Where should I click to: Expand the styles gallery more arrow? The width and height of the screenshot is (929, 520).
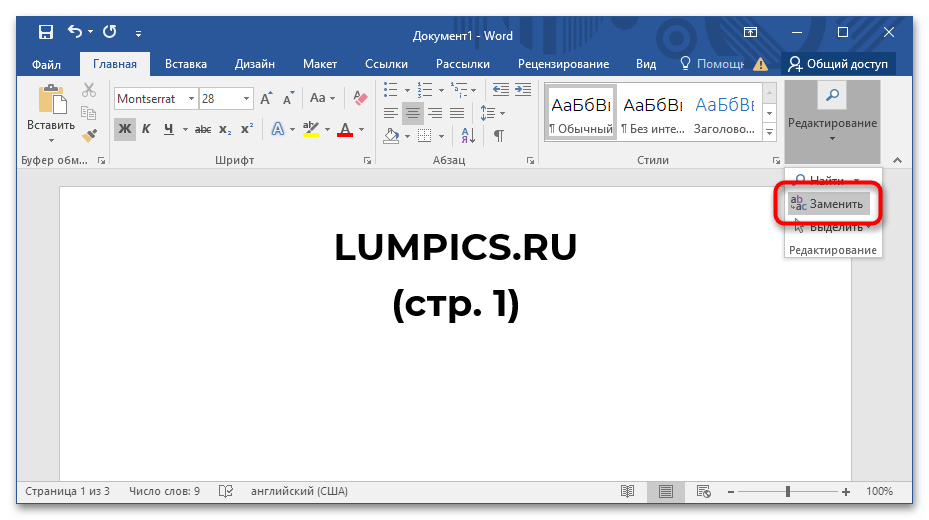[770, 132]
